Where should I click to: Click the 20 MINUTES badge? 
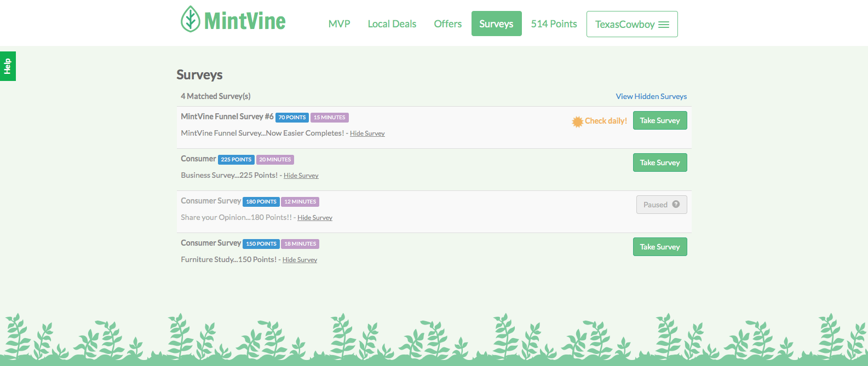pyautogui.click(x=275, y=160)
